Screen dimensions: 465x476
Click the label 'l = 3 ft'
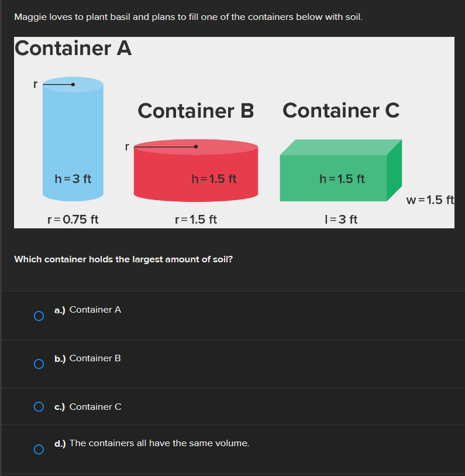pos(341,219)
